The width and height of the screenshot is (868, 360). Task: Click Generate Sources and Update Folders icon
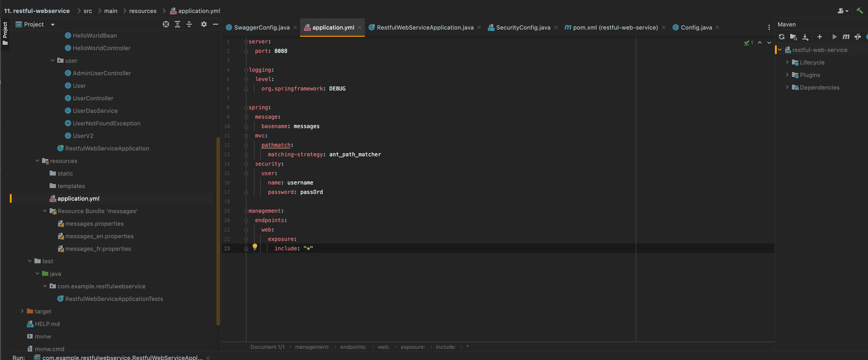793,37
